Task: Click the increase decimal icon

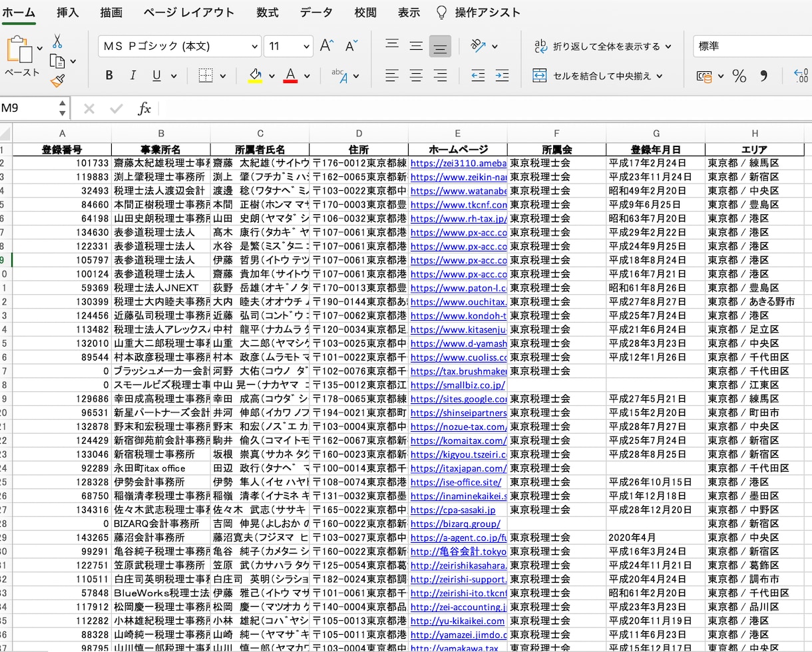Action: (x=801, y=76)
